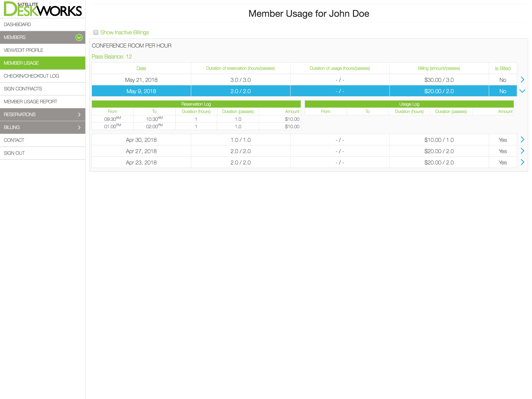The height and width of the screenshot is (399, 532).
Task: Select the Apr 23, 2018 date cell
Action: pos(141,162)
